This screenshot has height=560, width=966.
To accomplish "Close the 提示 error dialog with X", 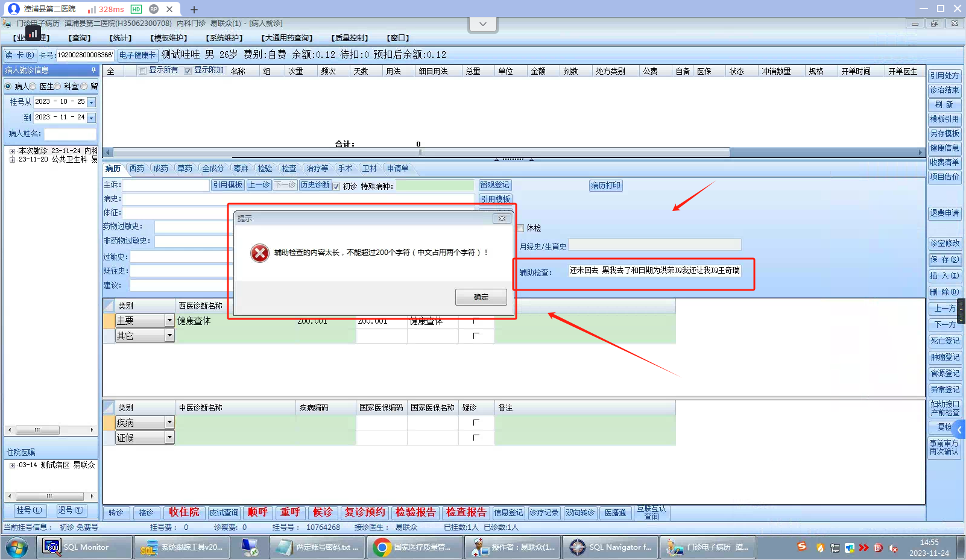I will point(502,218).
